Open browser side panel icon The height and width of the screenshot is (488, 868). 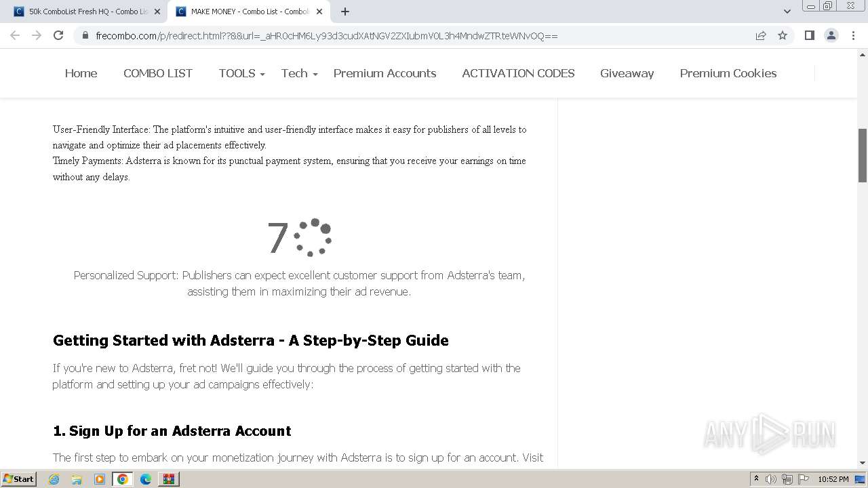(809, 35)
